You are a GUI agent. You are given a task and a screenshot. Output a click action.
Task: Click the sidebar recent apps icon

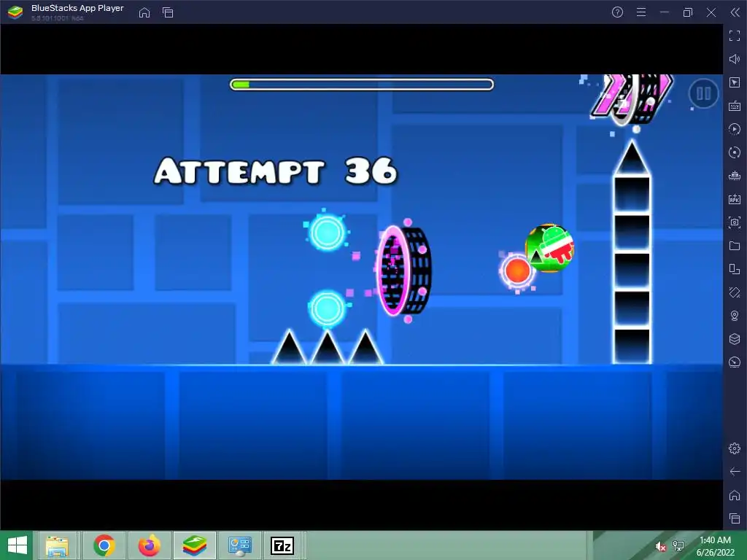pyautogui.click(x=735, y=518)
